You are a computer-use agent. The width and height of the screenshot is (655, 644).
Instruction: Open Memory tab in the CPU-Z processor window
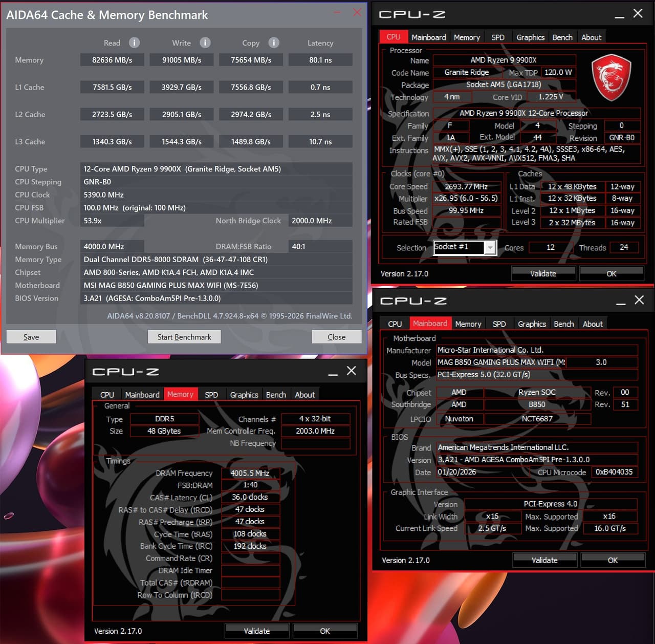[x=467, y=37]
